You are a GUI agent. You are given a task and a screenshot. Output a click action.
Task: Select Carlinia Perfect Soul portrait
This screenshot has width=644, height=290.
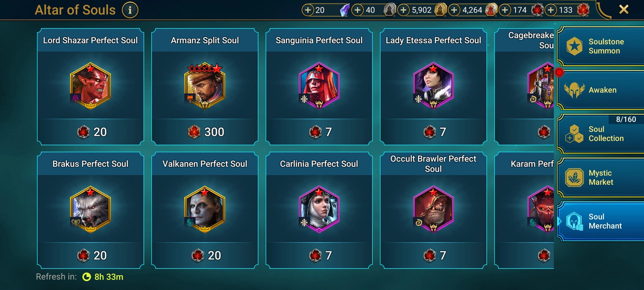[x=319, y=209]
